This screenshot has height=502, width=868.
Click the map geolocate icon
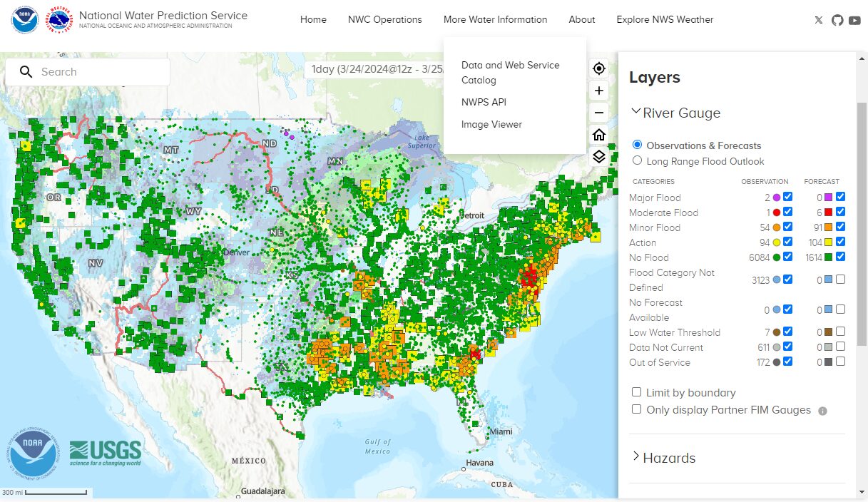coord(599,68)
